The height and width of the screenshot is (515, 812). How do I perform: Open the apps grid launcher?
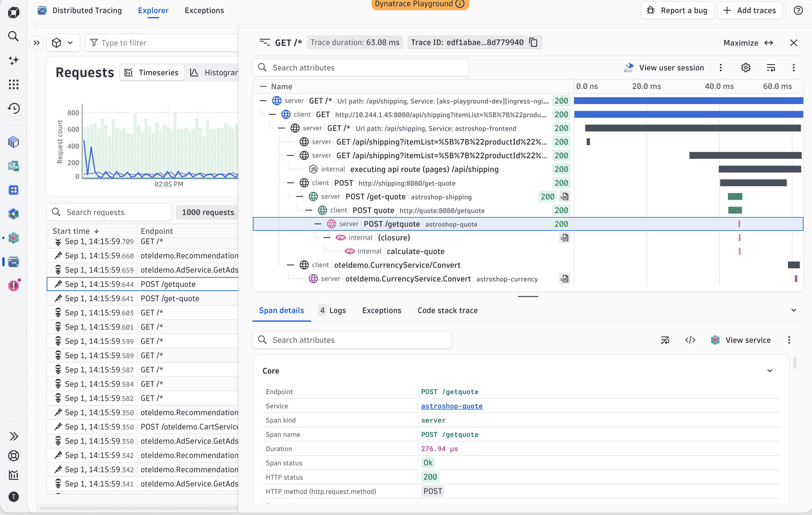[13, 84]
